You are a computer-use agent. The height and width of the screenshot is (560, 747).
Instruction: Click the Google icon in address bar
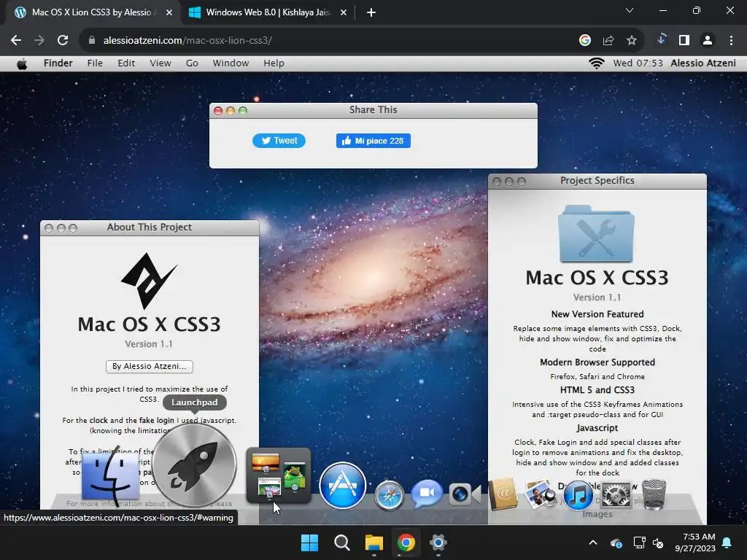585,41
